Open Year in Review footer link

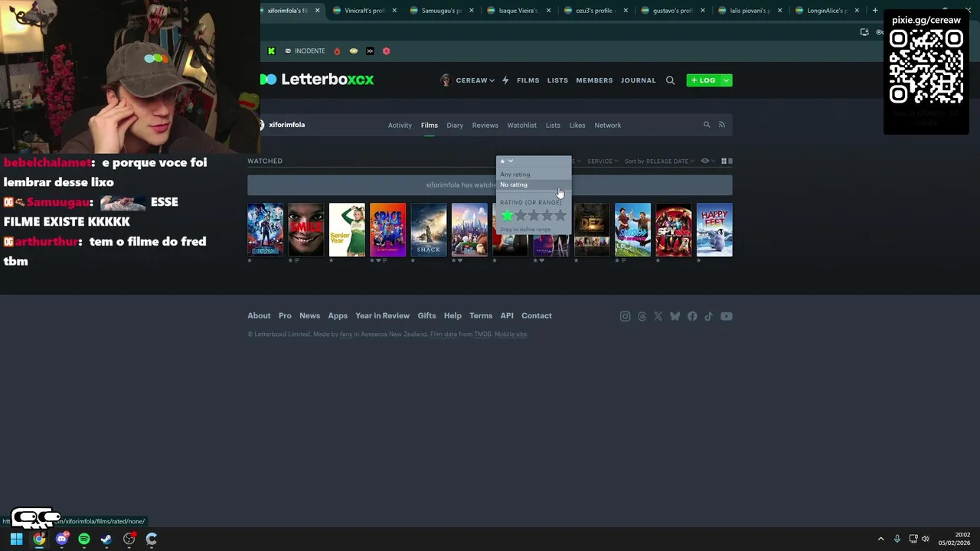pos(382,316)
